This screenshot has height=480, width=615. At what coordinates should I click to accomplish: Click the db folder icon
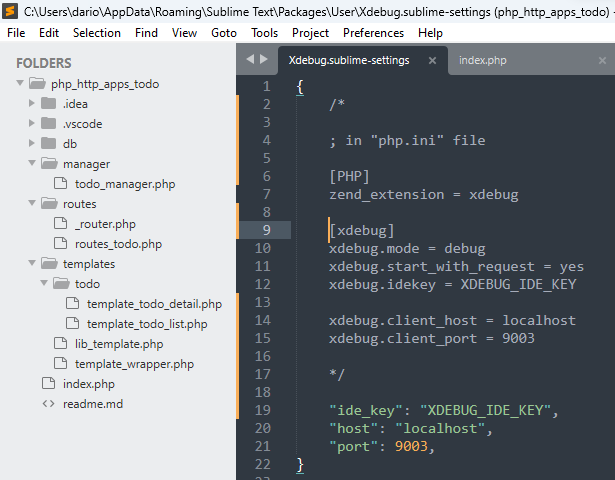[x=49, y=144]
